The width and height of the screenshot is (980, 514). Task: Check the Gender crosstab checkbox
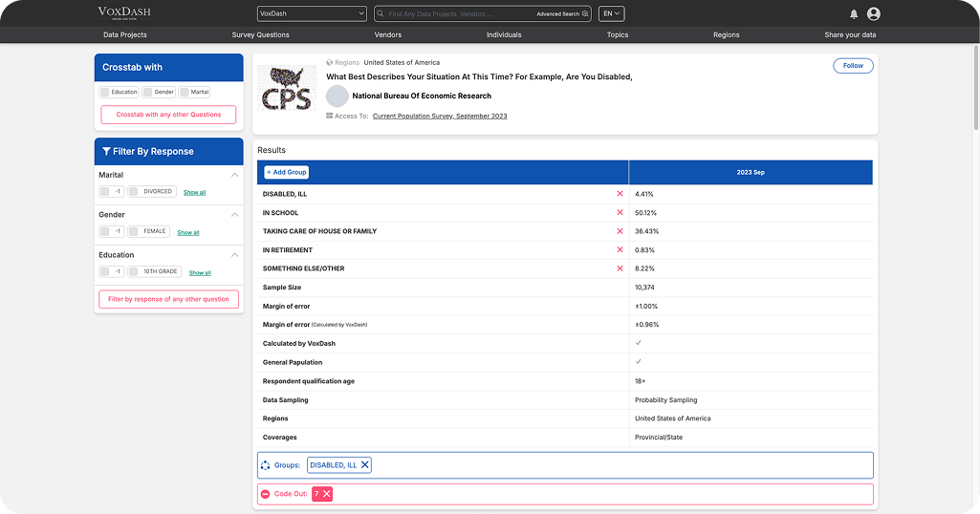pos(147,92)
